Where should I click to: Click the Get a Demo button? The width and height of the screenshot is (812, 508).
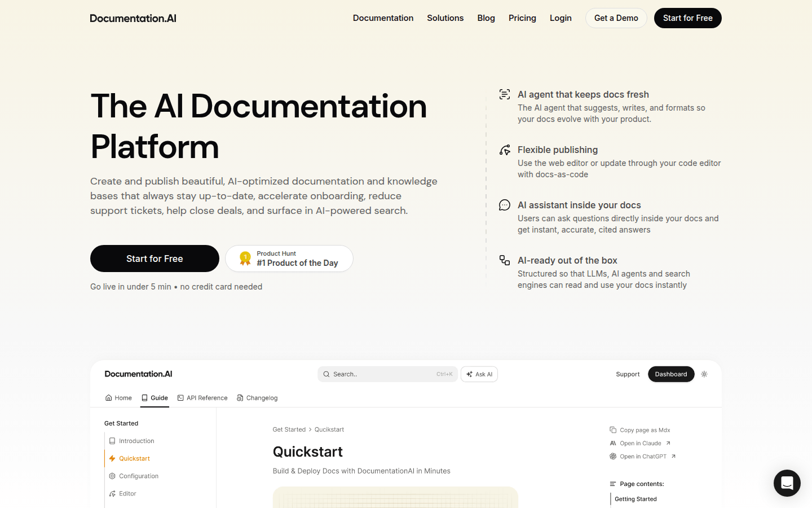(x=616, y=18)
